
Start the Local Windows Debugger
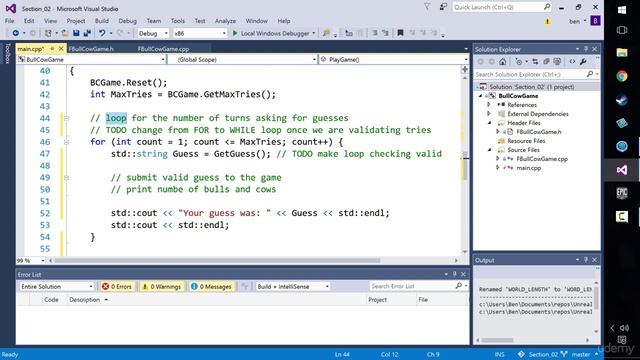pos(271,33)
